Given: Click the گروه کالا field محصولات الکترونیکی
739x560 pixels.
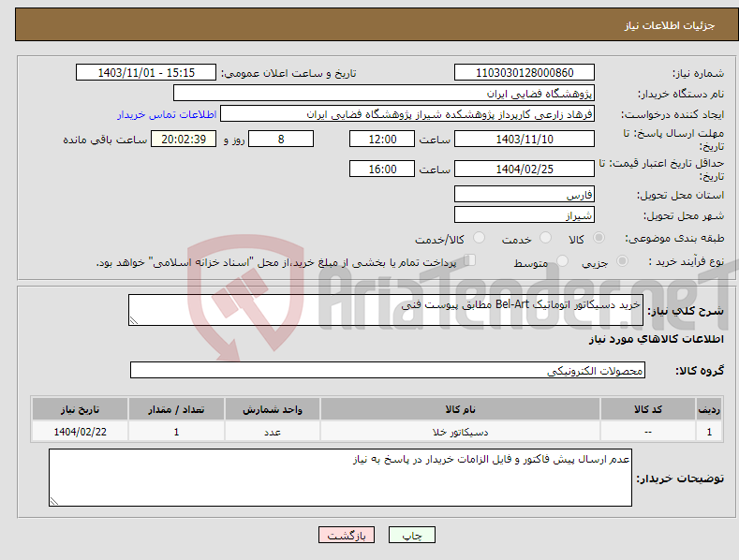Looking at the screenshot, I should (388, 370).
